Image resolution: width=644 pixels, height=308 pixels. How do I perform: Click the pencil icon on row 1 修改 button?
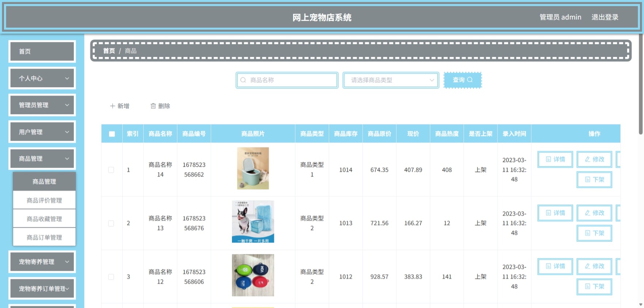pyautogui.click(x=587, y=159)
